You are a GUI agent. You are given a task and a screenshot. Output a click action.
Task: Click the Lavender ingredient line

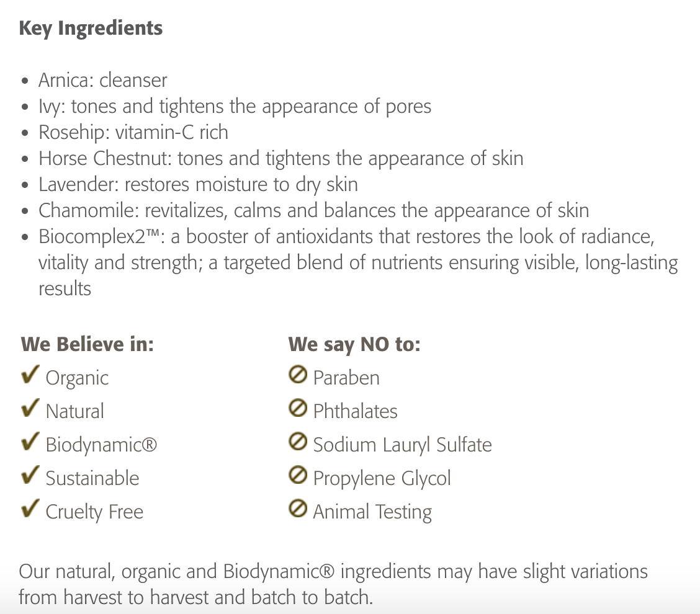(x=198, y=184)
